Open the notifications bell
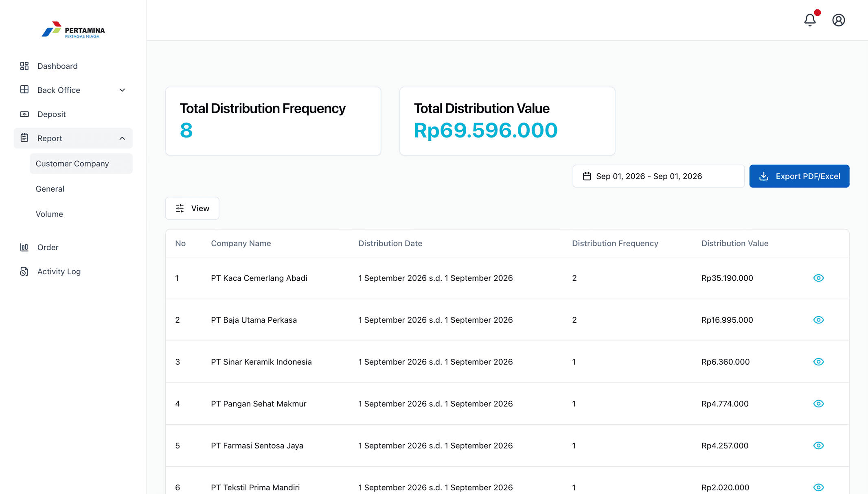 810,20
